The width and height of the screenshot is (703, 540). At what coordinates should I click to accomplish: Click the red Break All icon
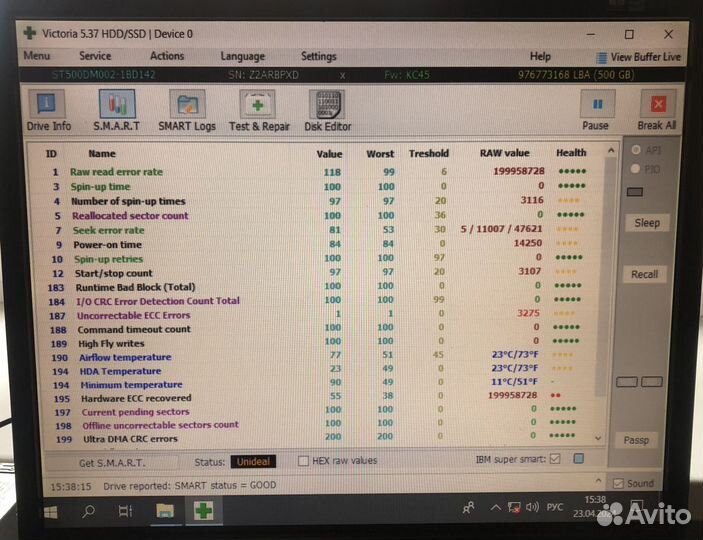point(656,110)
